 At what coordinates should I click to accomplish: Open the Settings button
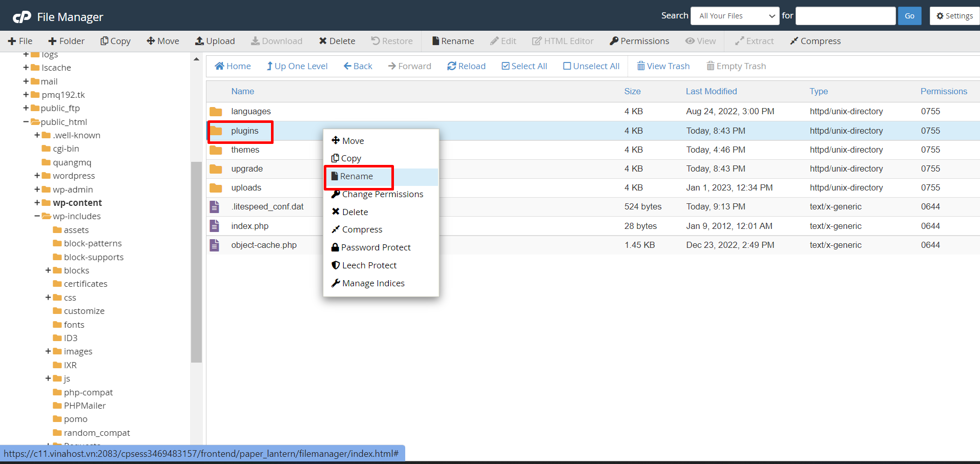coord(954,16)
